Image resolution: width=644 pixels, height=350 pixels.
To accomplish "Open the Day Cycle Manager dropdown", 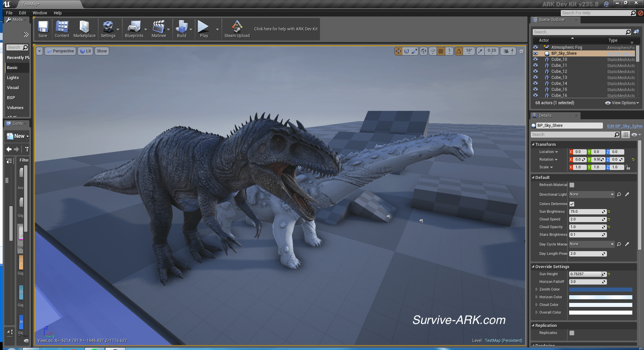I will [592, 244].
